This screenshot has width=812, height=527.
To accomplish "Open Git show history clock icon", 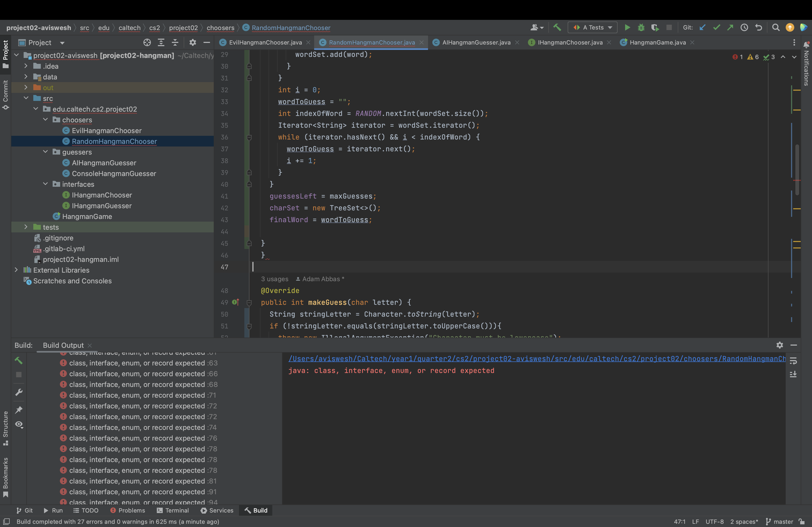I will [744, 28].
